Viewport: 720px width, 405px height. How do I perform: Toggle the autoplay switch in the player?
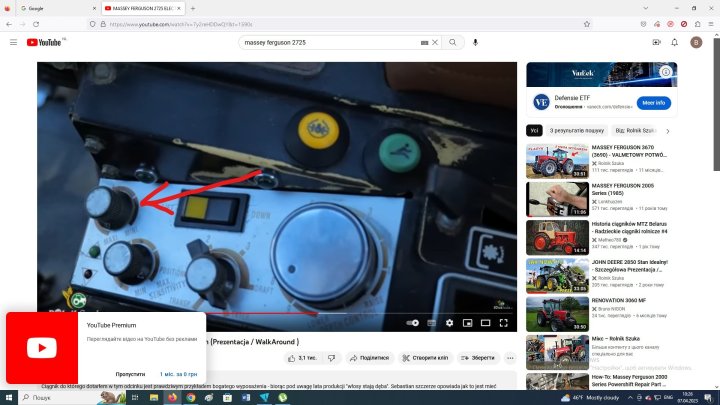415,323
